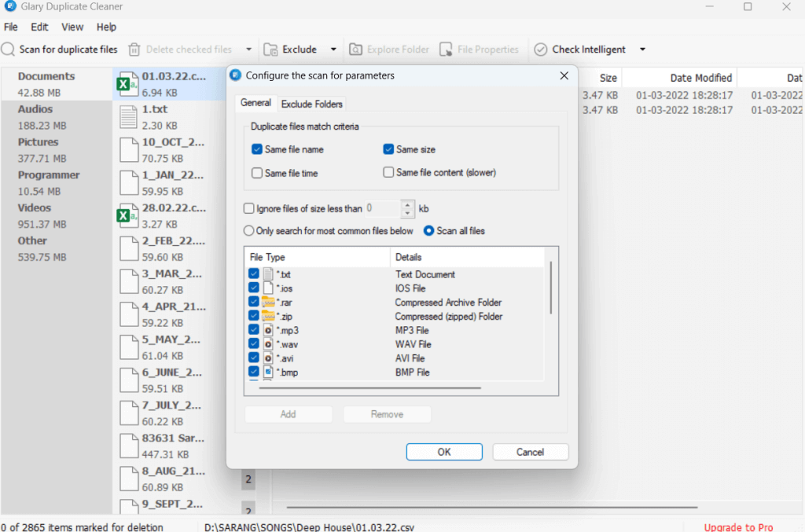Click the *.rar archive folder icon
805x532 pixels.
point(268,302)
